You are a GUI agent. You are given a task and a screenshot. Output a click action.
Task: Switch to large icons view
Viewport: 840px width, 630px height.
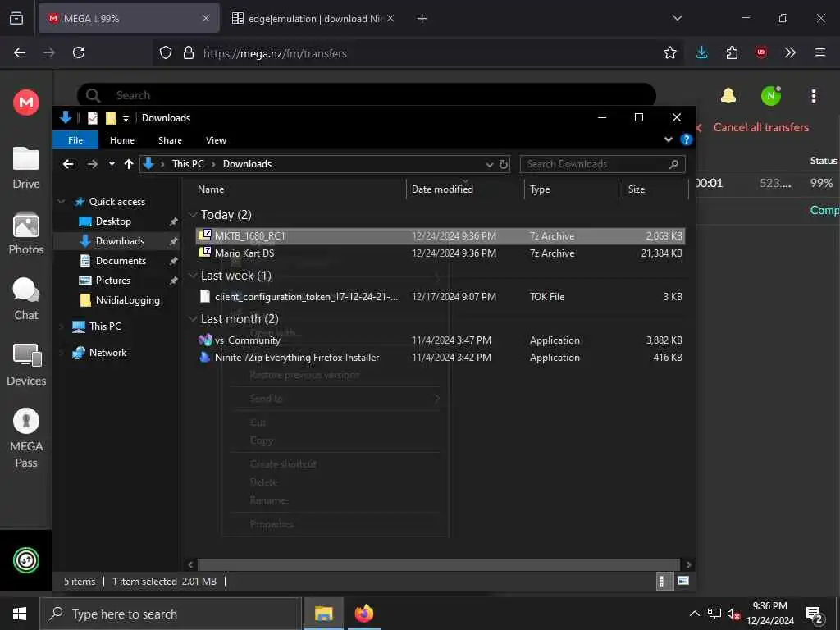[683, 581]
